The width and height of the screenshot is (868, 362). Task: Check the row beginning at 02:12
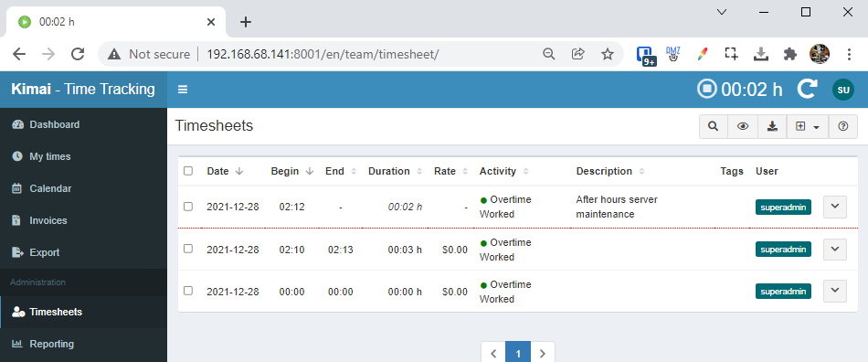pos(188,207)
